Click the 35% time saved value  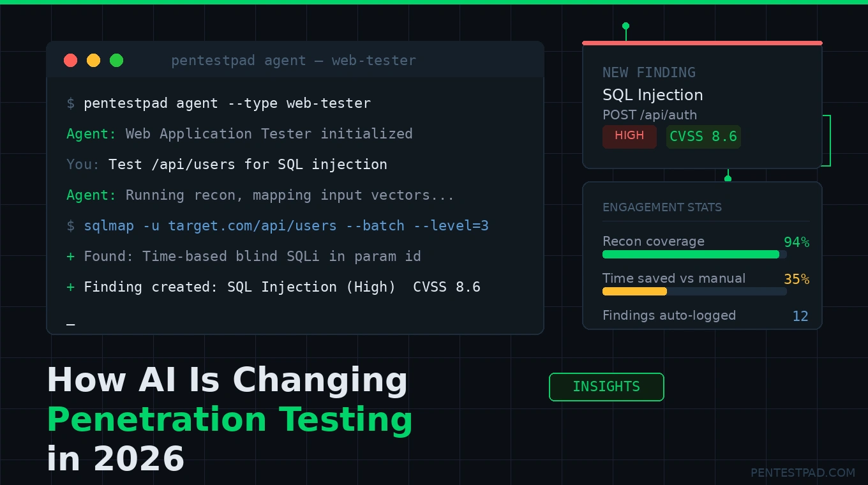pyautogui.click(x=797, y=280)
